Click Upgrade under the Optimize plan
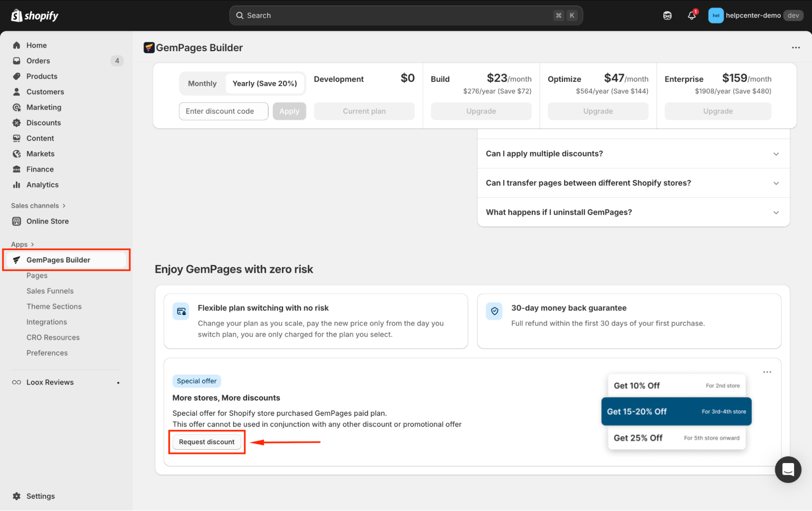812x511 pixels. [x=598, y=111]
